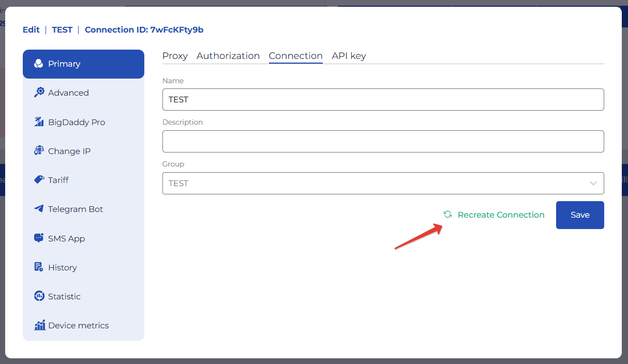Click the green recreate refresh icon
The image size is (628, 364).
click(x=448, y=215)
